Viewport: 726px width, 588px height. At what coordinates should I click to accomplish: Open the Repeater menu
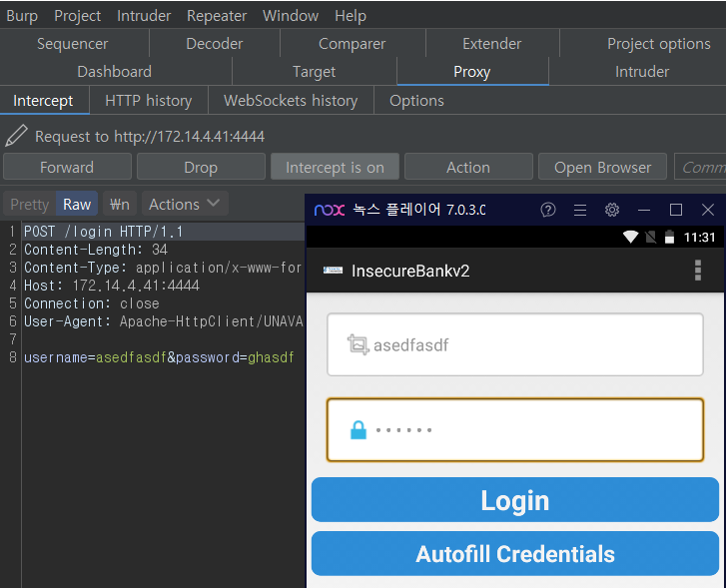pyautogui.click(x=217, y=16)
